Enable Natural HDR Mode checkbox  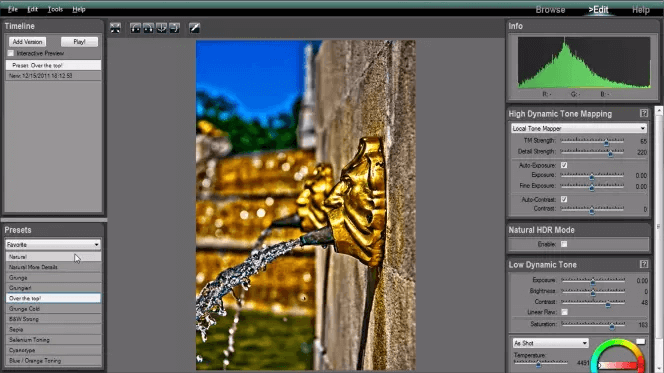point(564,244)
